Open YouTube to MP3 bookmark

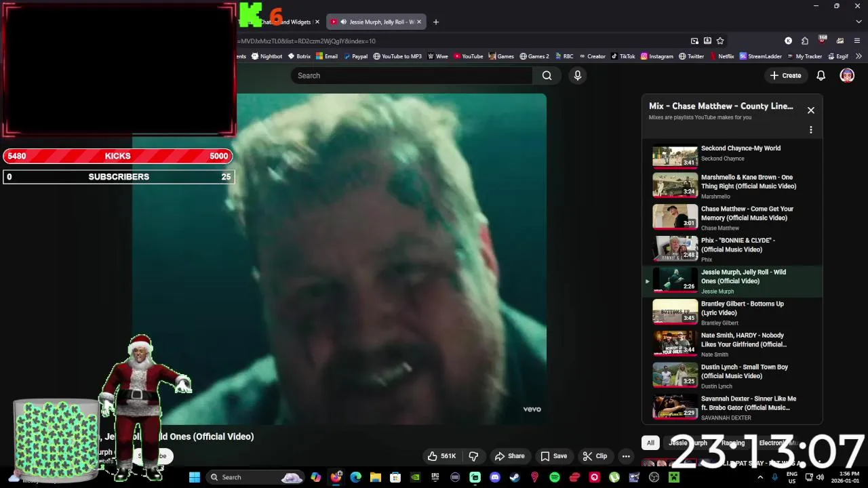tap(397, 56)
